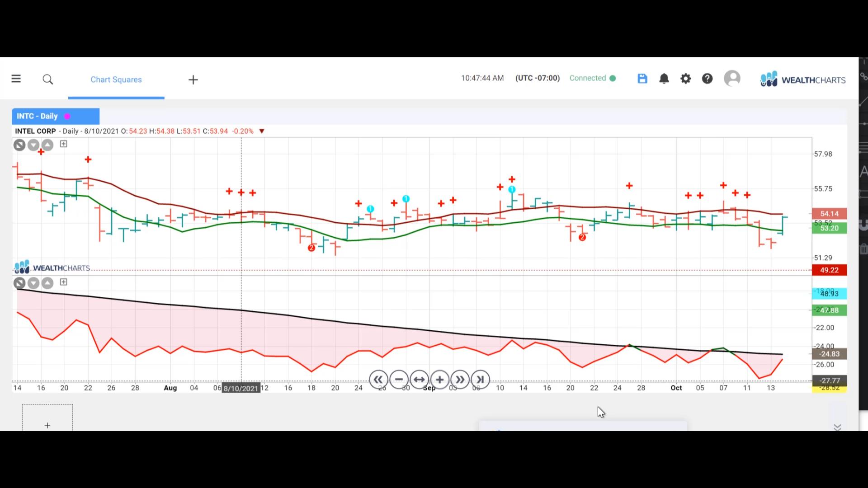Jump to latest bar with skip-end button

point(480,380)
